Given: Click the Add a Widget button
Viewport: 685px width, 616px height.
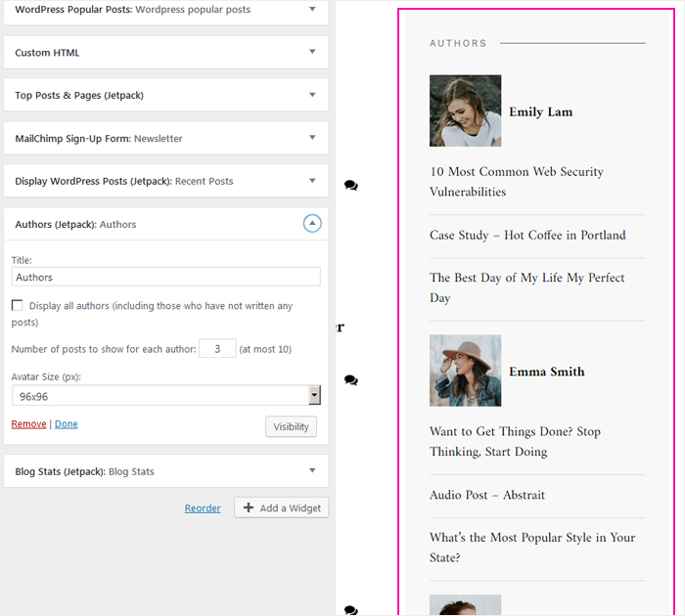Looking at the screenshot, I should click(x=282, y=507).
